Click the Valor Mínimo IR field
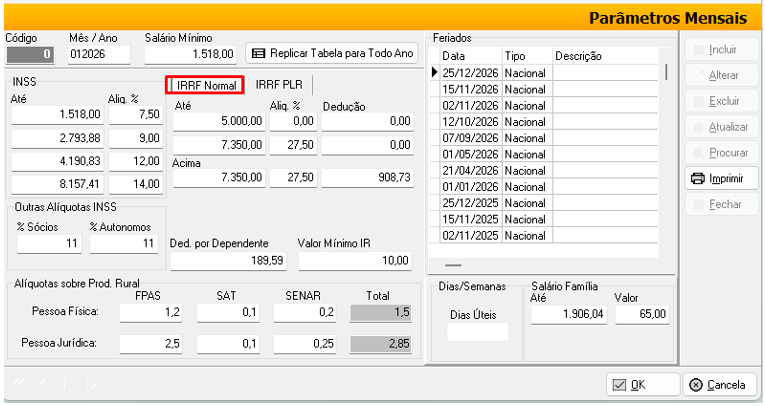 pos(354,260)
